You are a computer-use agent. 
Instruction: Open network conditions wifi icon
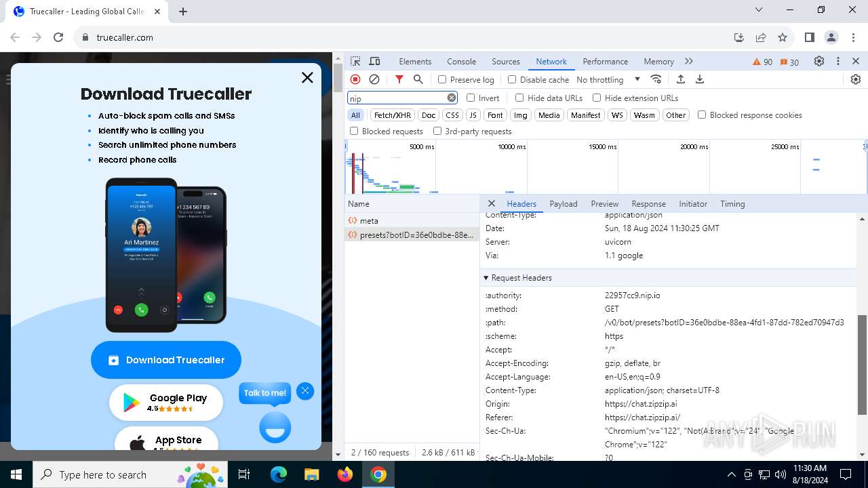(656, 79)
